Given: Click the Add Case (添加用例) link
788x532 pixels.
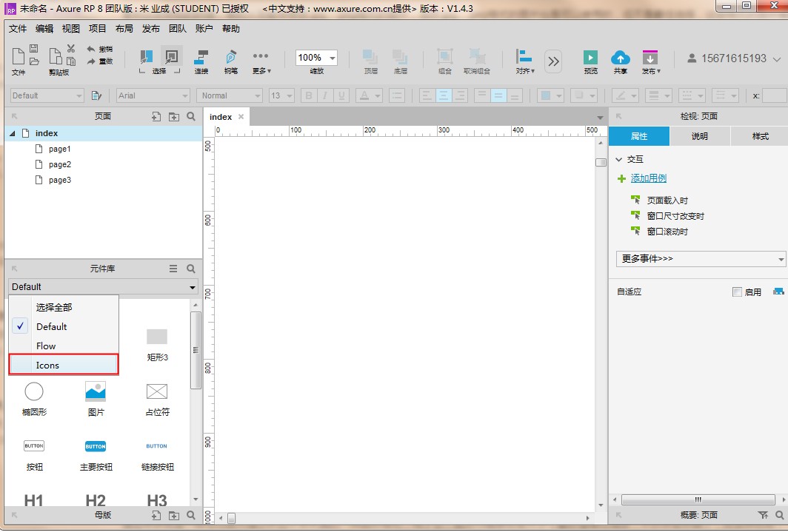Looking at the screenshot, I should [648, 178].
